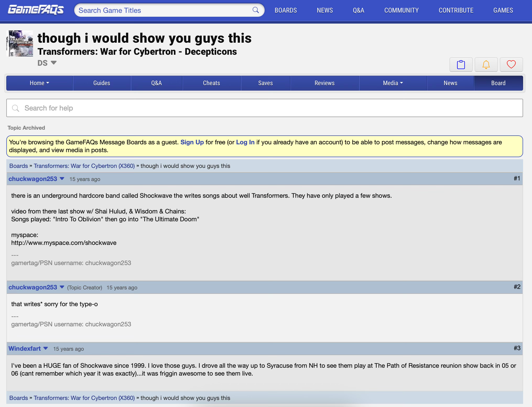Click the Search for help field
532x407 pixels.
pos(265,108)
